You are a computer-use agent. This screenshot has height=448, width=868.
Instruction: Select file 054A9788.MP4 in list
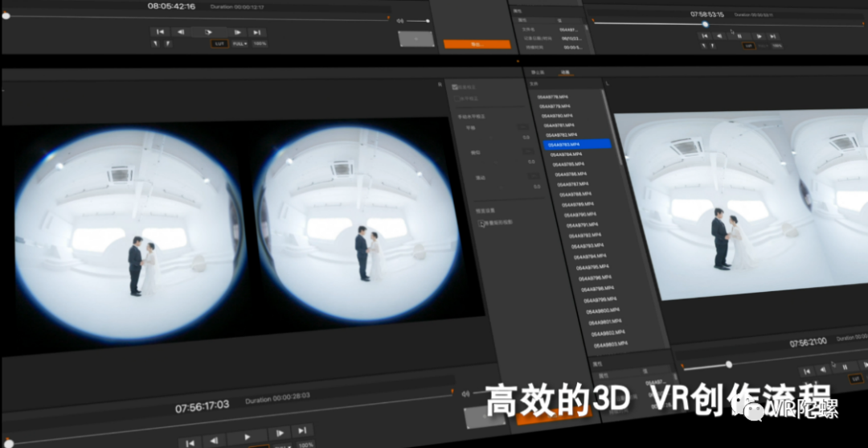pyautogui.click(x=575, y=194)
